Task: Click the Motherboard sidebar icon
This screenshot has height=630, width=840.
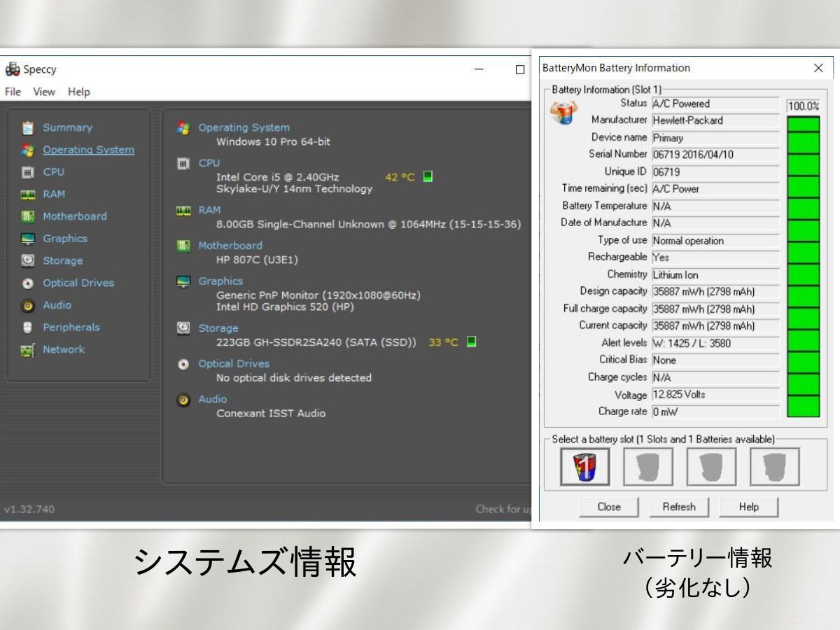Action: tap(28, 216)
